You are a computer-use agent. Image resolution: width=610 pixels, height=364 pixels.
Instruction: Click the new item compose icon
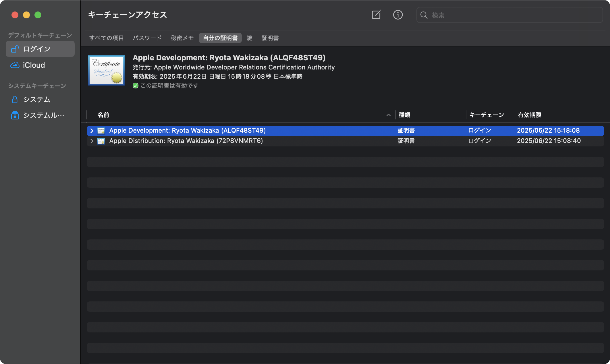point(376,15)
